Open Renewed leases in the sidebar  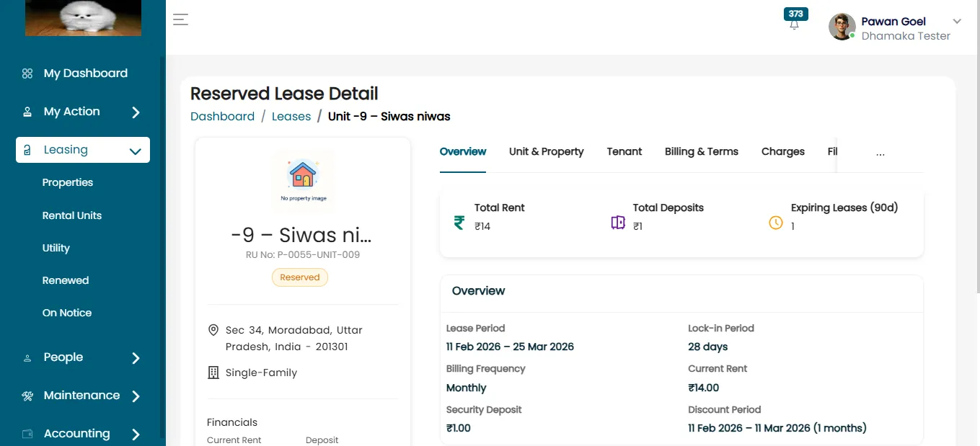(66, 280)
